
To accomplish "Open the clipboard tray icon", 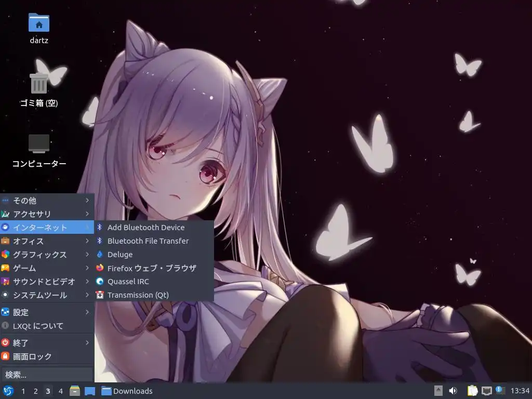I will pos(472,391).
